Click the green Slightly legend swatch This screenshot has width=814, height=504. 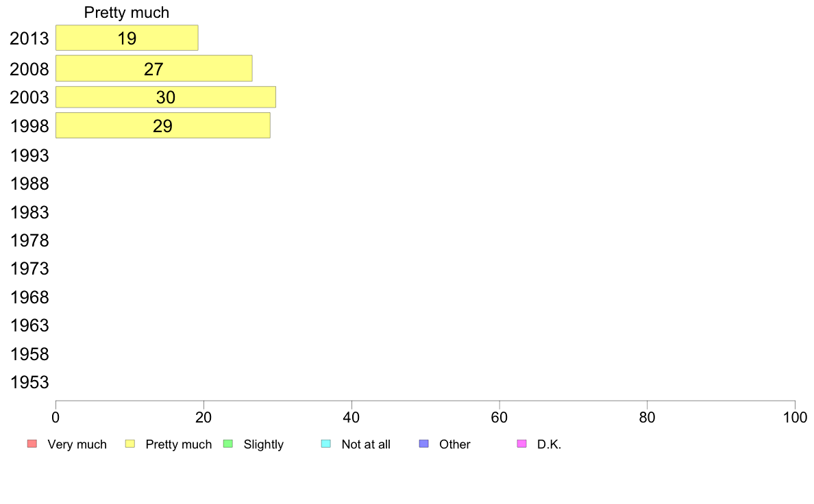tap(228, 444)
